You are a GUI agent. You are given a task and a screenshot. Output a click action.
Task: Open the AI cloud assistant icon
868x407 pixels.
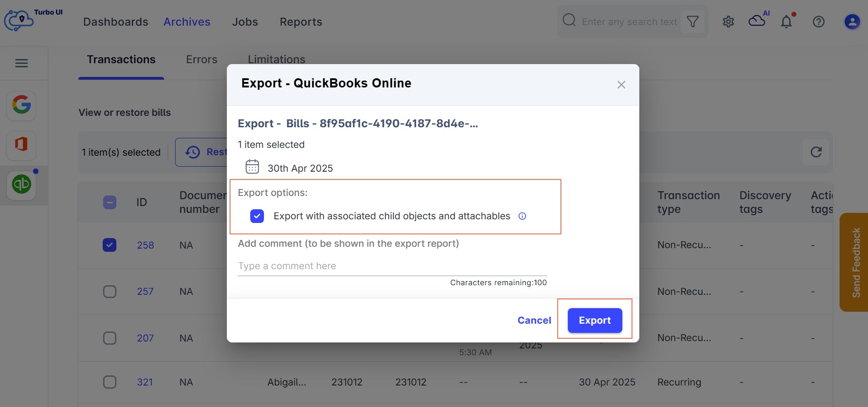pyautogui.click(x=758, y=20)
